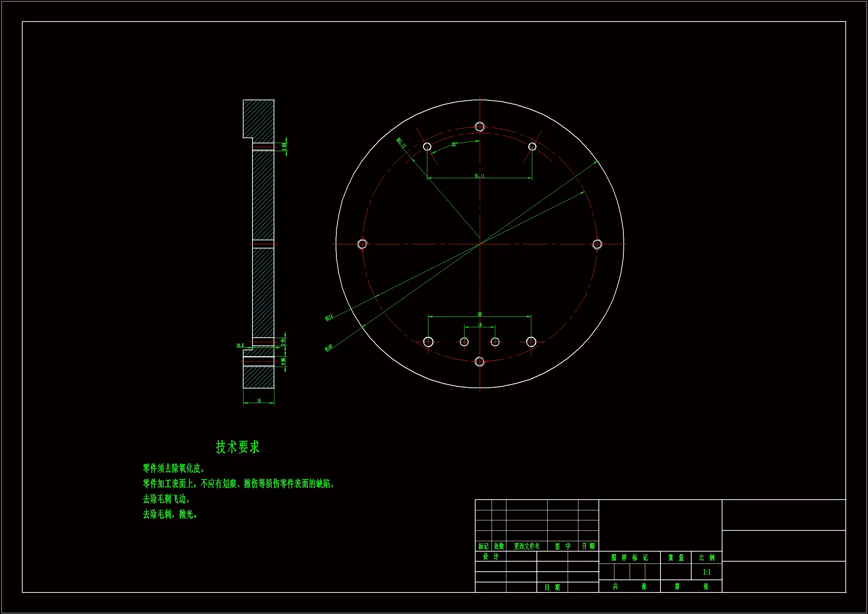Screen dimensions: 868x614
Task: Click the 比例 title block label
Action: (x=706, y=557)
